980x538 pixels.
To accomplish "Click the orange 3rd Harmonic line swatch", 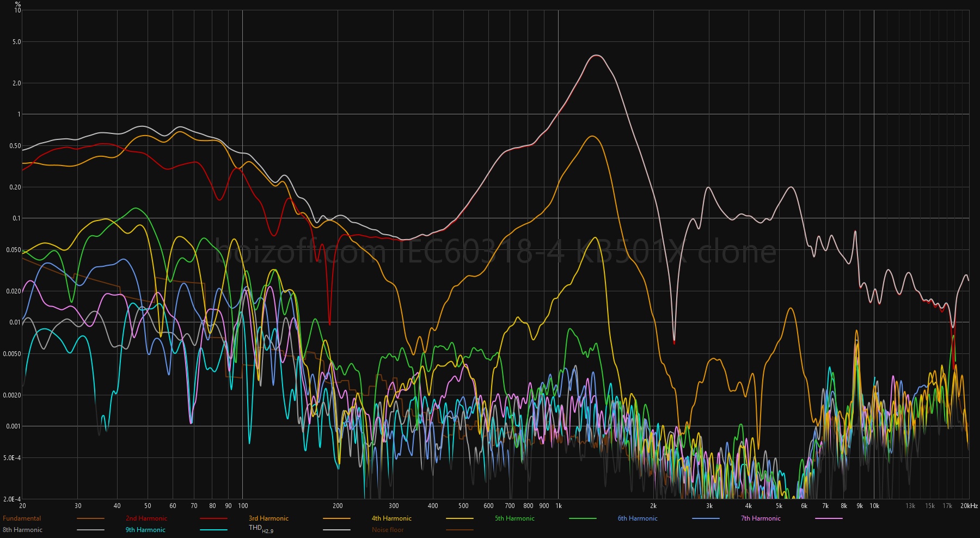I will coord(336,518).
